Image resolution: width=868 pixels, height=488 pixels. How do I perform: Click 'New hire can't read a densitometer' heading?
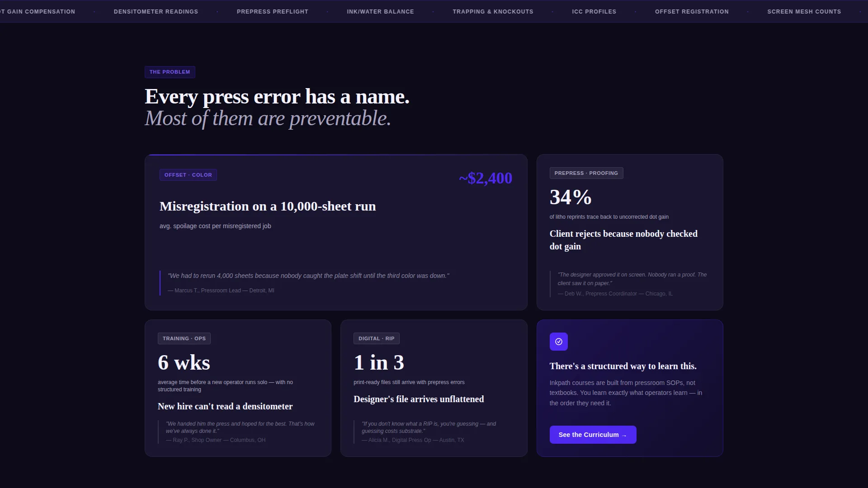pyautogui.click(x=225, y=406)
